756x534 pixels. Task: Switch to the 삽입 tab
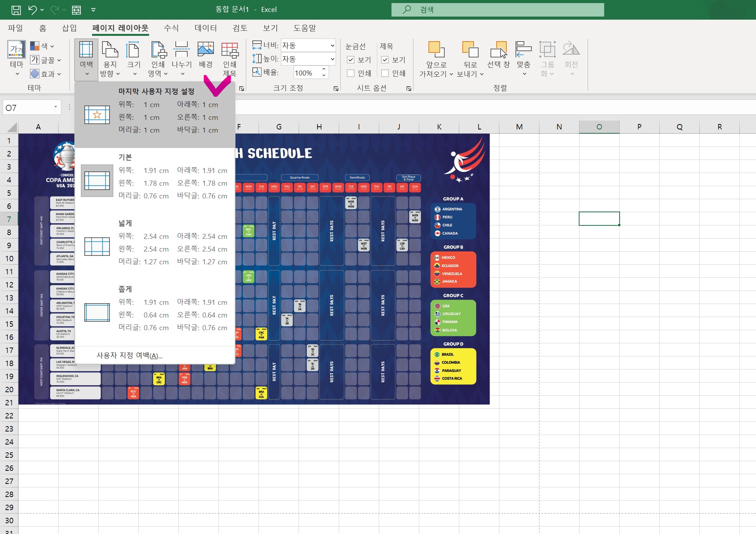pyautogui.click(x=69, y=28)
